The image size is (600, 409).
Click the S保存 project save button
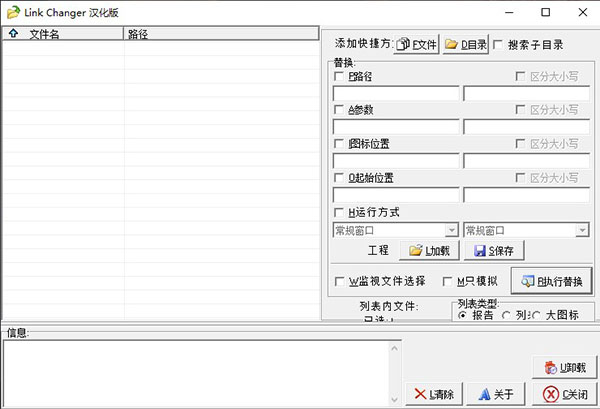(494, 251)
